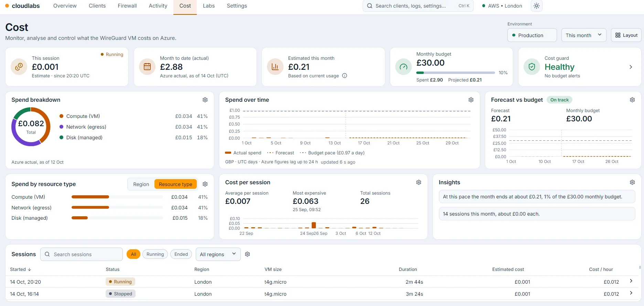The height and width of the screenshot is (306, 644).
Task: Open the Labs page
Action: point(209,6)
